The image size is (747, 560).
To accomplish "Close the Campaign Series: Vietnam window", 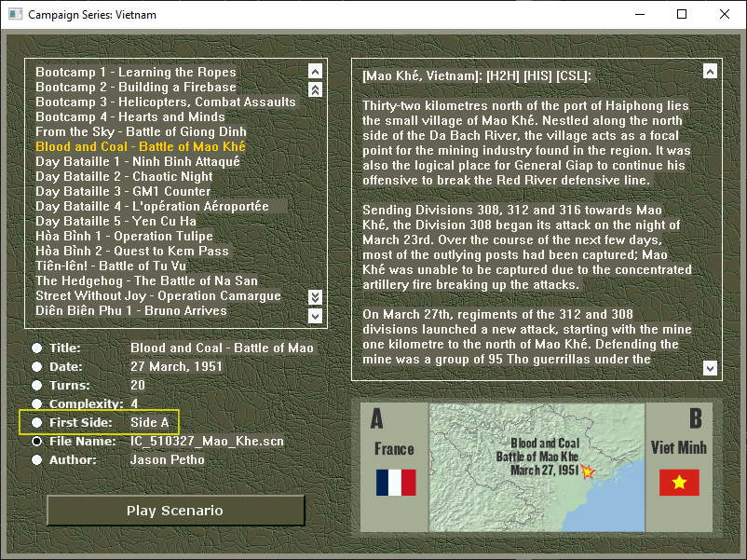I will tap(725, 14).
